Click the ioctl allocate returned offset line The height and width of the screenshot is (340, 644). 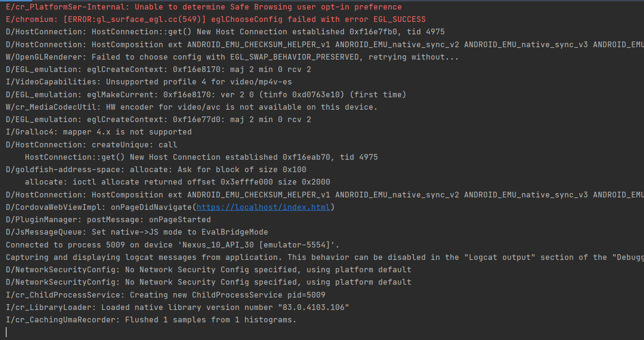tap(178, 182)
